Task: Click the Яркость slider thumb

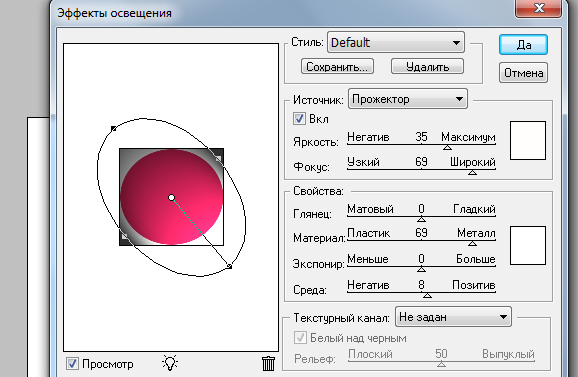Action: tap(447, 147)
